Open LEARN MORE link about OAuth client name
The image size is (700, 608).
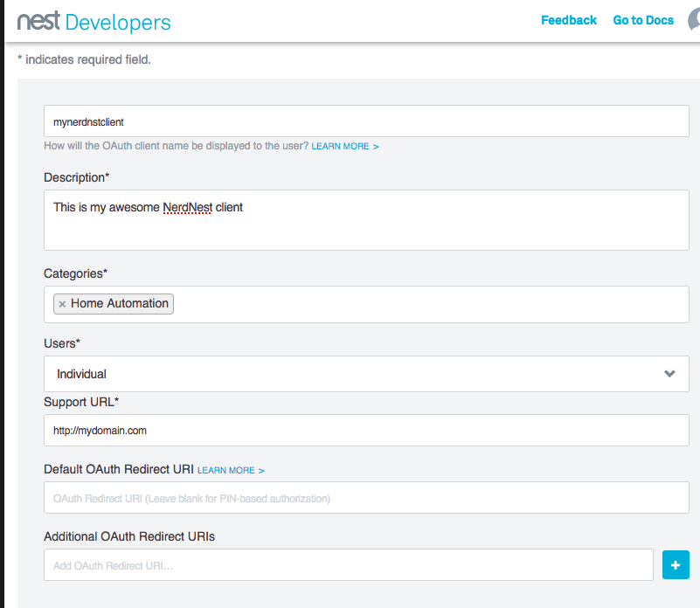coord(345,147)
